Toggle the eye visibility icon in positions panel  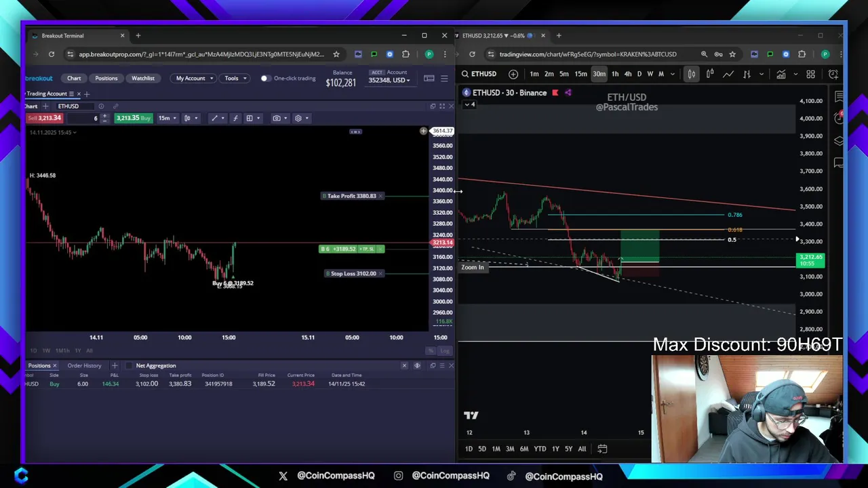point(417,366)
